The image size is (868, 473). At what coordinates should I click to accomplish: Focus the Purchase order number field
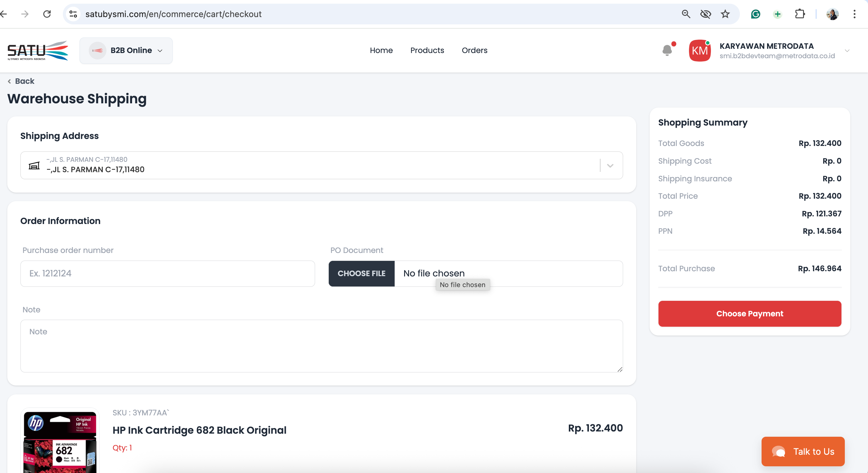pyautogui.click(x=167, y=273)
